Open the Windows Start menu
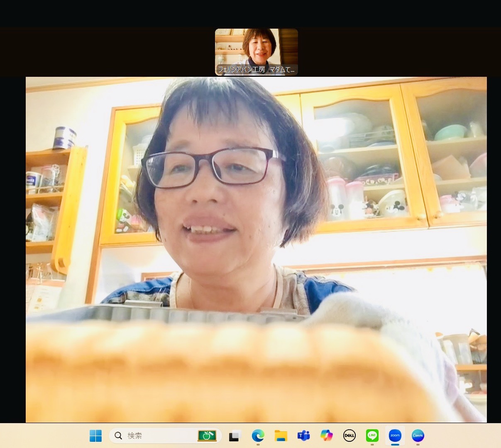Image resolution: width=501 pixels, height=448 pixels. [x=95, y=436]
